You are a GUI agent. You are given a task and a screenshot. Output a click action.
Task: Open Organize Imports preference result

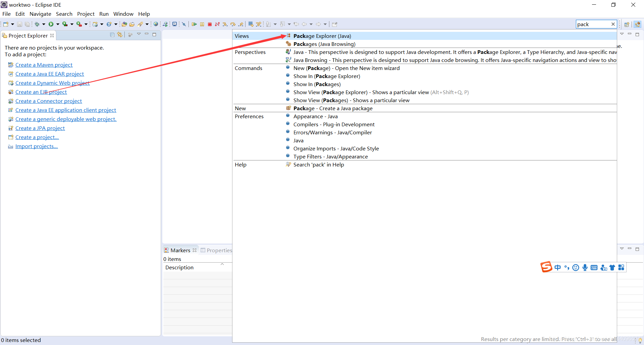[425, 148]
